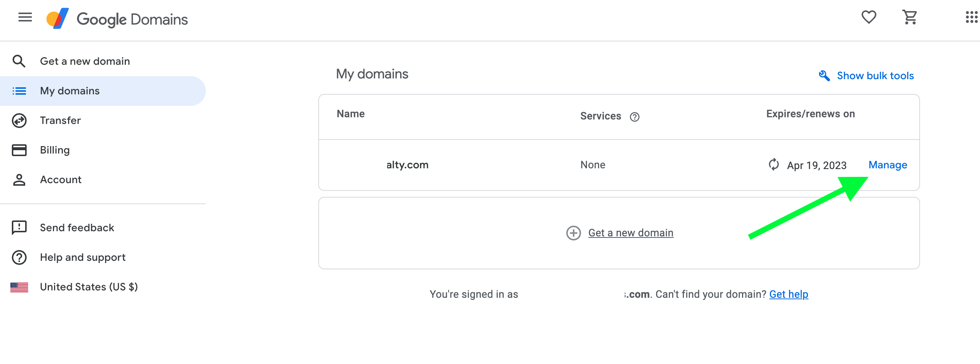The width and height of the screenshot is (980, 364).
Task: Click the Services help question icon
Action: point(634,117)
